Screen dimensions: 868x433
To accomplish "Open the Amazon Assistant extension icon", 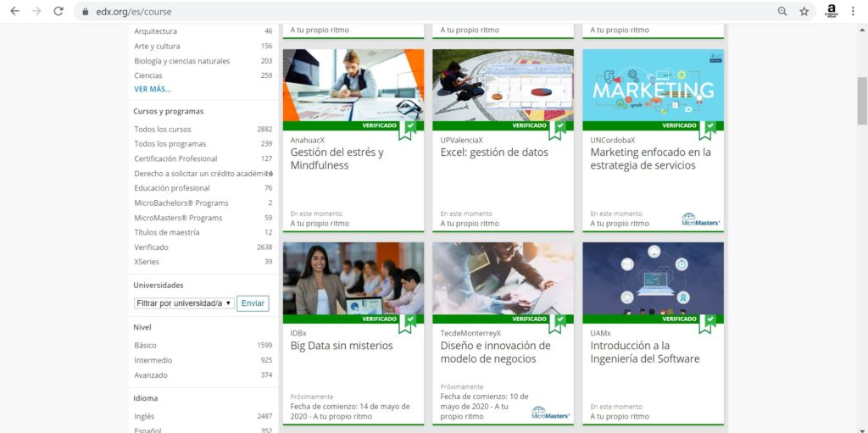I will tap(831, 11).
